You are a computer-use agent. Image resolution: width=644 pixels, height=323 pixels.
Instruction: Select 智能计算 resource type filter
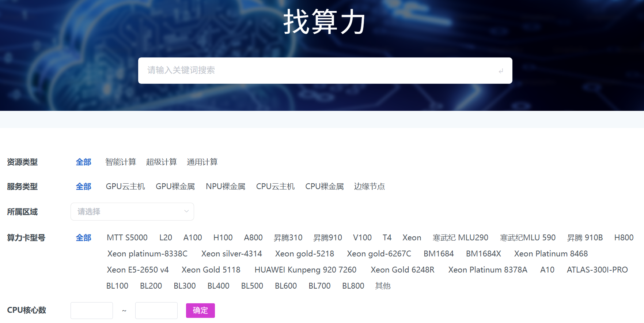point(120,162)
